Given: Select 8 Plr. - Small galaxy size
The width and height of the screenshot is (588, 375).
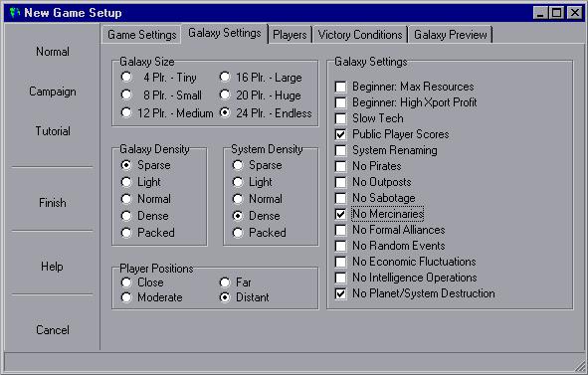Looking at the screenshot, I should coord(161,95).
